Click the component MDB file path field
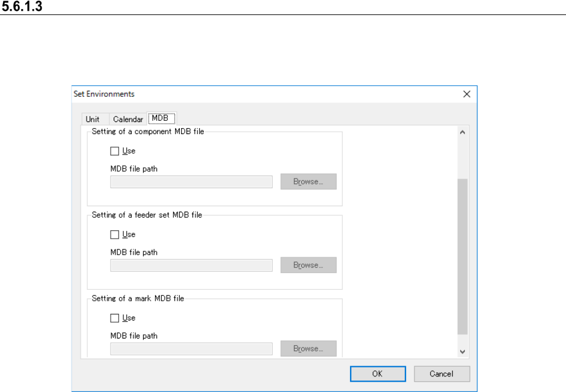566x392 pixels. tap(191, 182)
